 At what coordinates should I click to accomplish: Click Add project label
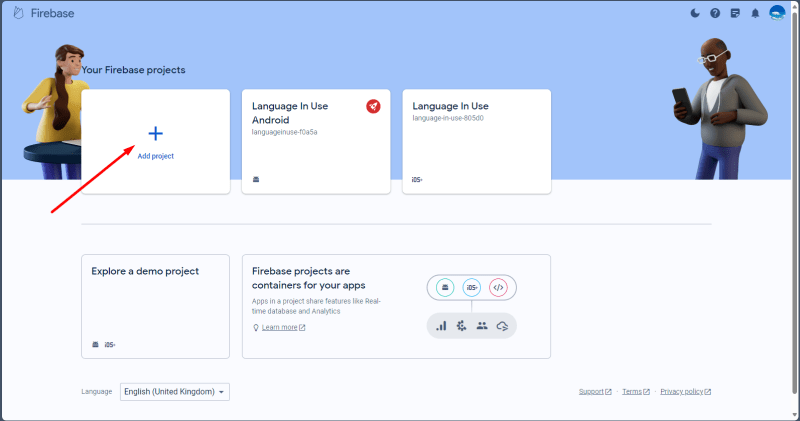156,156
